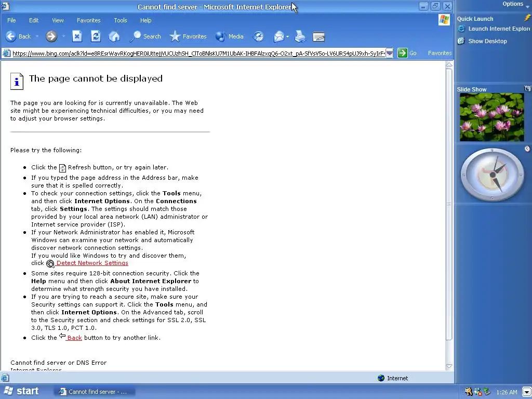Open the Media toolbar button
The width and height of the screenshot is (532, 399).
pos(230,36)
